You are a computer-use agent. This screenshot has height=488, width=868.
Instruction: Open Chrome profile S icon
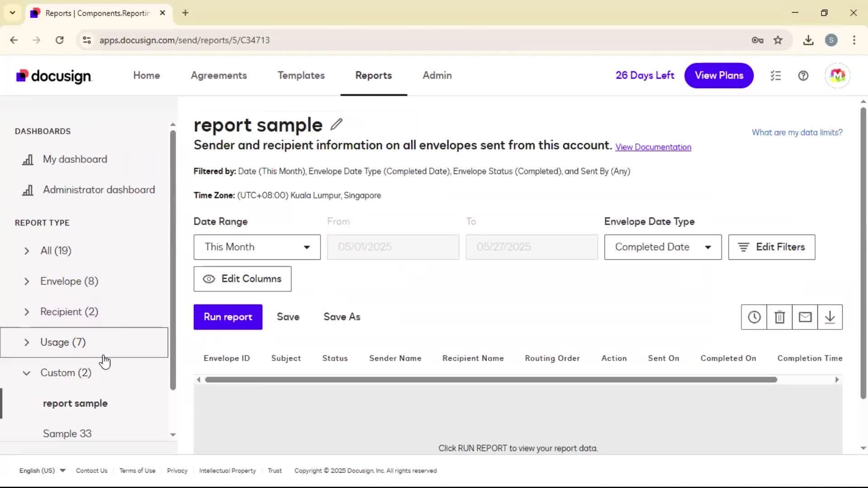point(831,40)
